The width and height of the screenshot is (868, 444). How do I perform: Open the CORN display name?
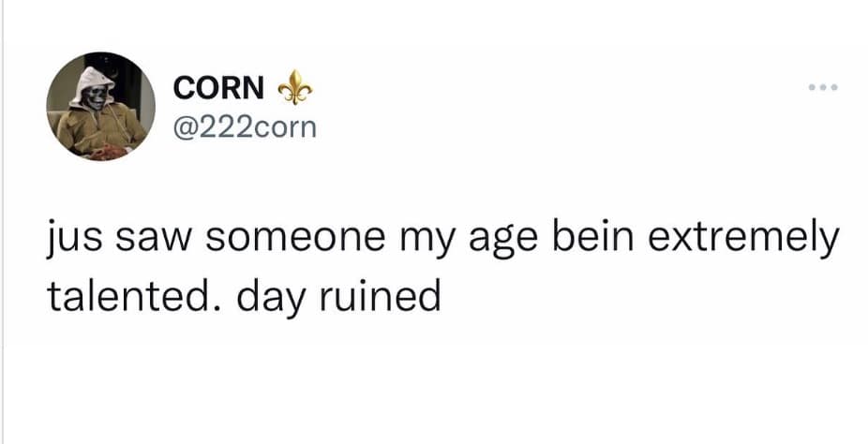click(x=218, y=91)
